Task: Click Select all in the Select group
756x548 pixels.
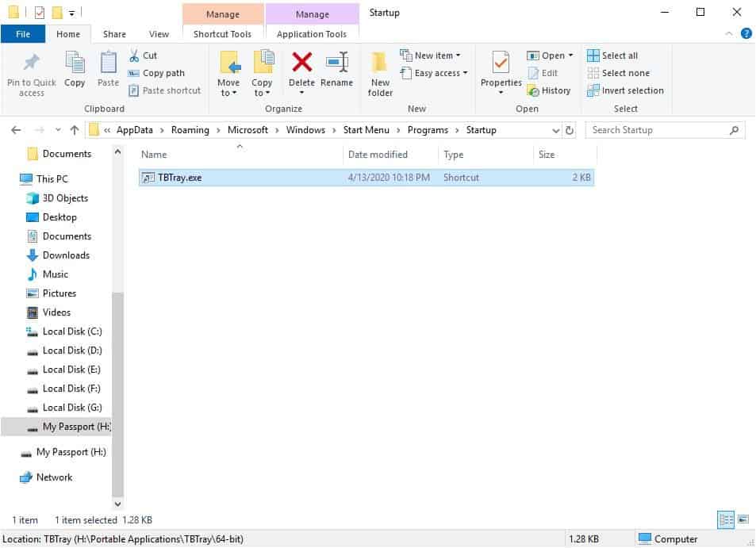Action: coord(615,55)
